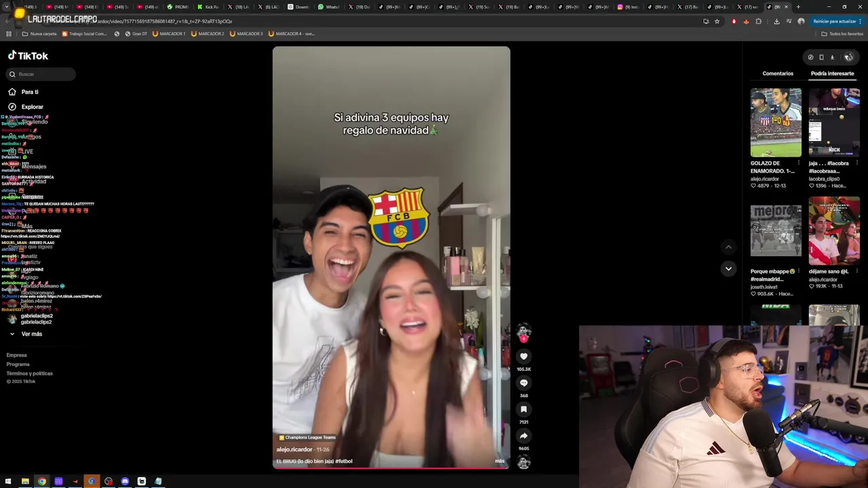Viewport: 868px width, 488px height.
Task: Expand video caption with más
Action: pos(500,461)
